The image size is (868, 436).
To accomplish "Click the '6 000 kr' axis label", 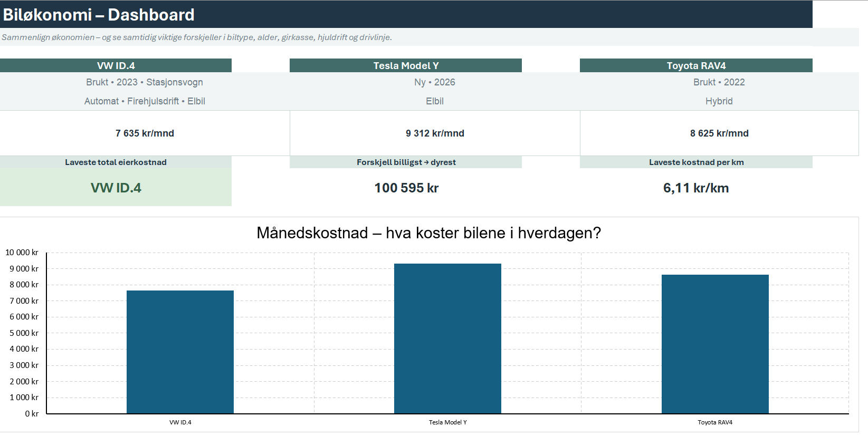I will point(24,317).
